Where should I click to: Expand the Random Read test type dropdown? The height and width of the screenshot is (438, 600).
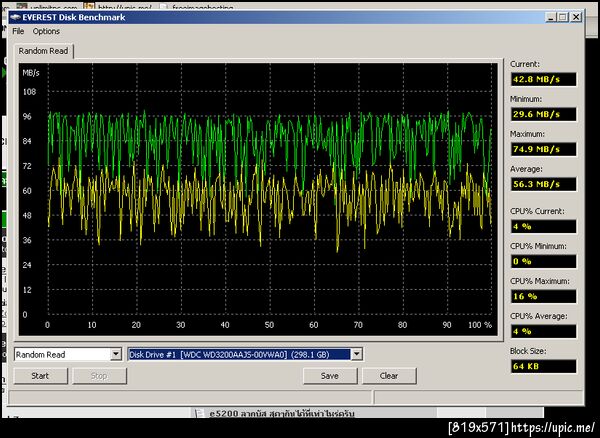(116, 355)
